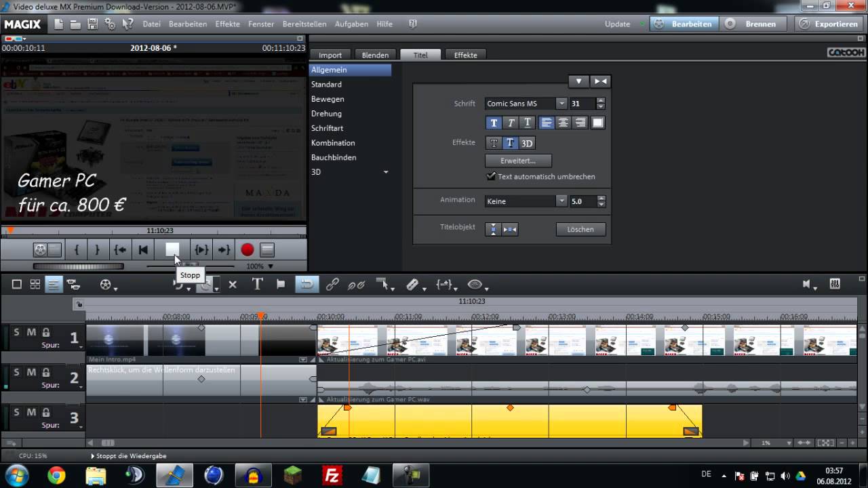Center-align title text
Screen dimensions: 868x488
[x=563, y=123]
